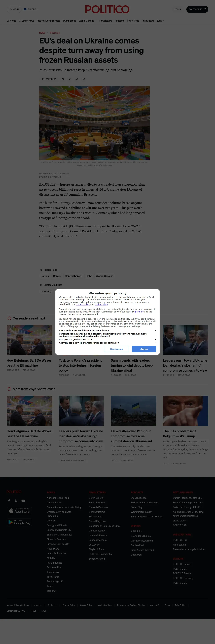Click the NEWS breadcrumb link
215x644 pixels.
point(42,33)
